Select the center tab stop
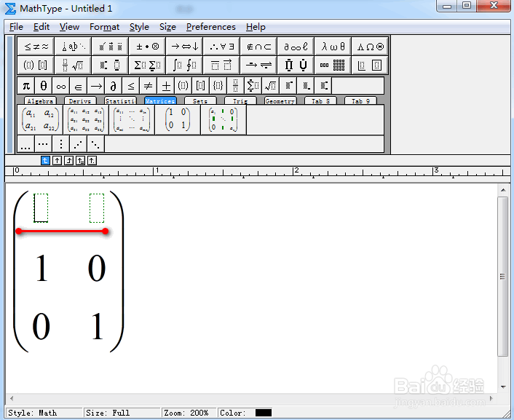Viewport: 514px width, 420px height. point(57,161)
